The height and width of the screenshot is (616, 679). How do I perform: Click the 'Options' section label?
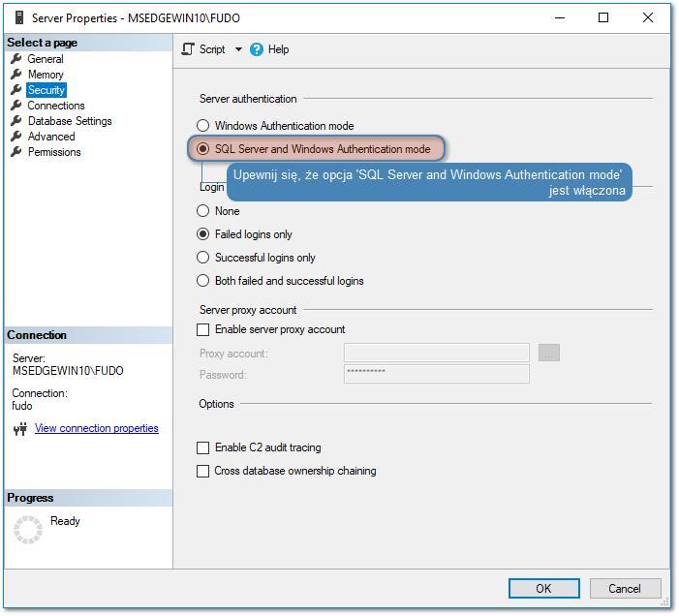[x=217, y=404]
